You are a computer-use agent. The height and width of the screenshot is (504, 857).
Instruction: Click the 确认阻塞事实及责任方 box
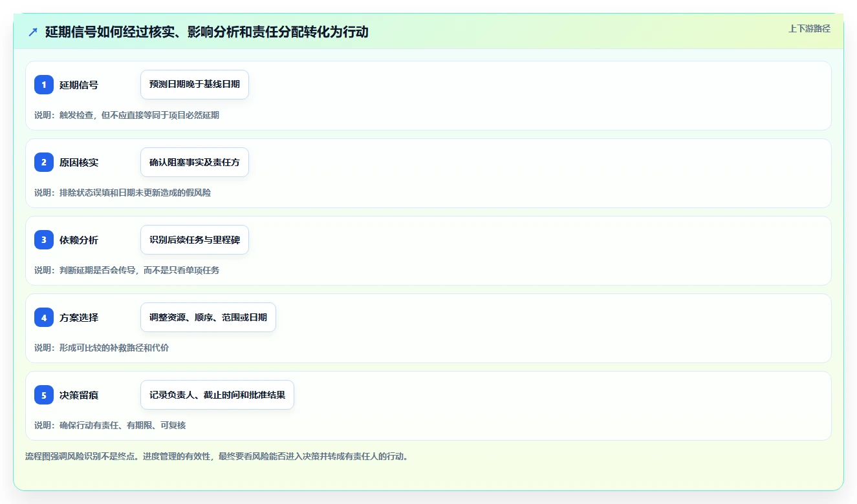pyautogui.click(x=195, y=162)
